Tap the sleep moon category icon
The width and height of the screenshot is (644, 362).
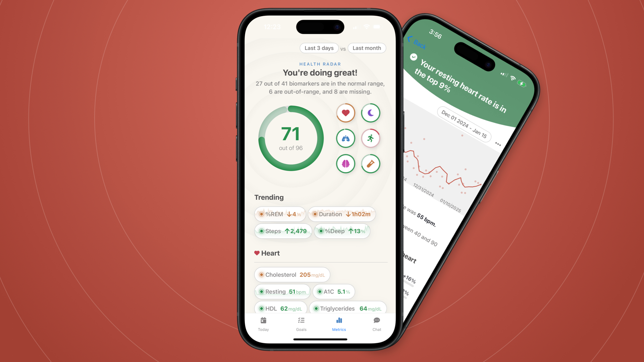[x=371, y=113]
